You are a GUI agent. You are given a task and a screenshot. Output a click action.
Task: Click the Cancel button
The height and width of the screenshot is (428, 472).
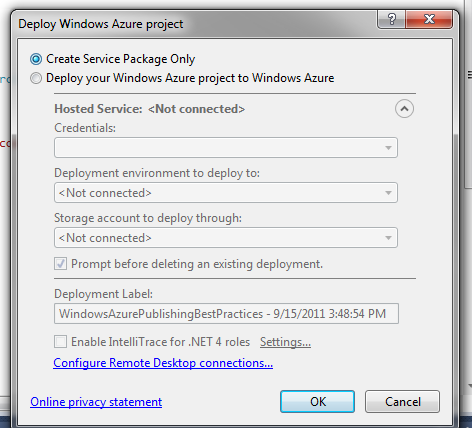402,401
